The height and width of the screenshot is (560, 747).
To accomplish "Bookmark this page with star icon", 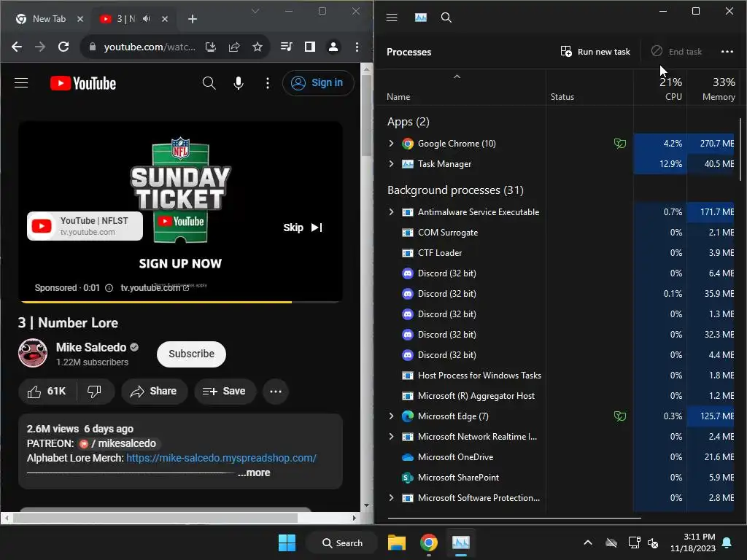I will [x=258, y=47].
